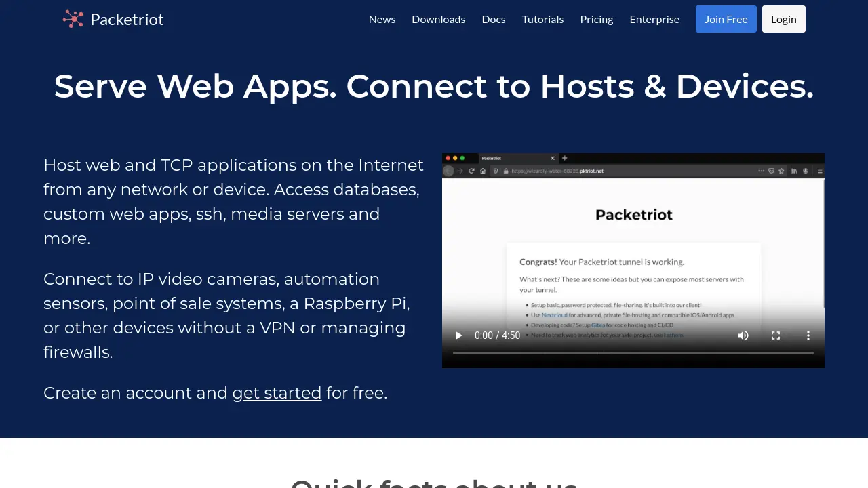Viewport: 868px width, 488px height.
Task: Go to Downloads
Action: pos(439,19)
